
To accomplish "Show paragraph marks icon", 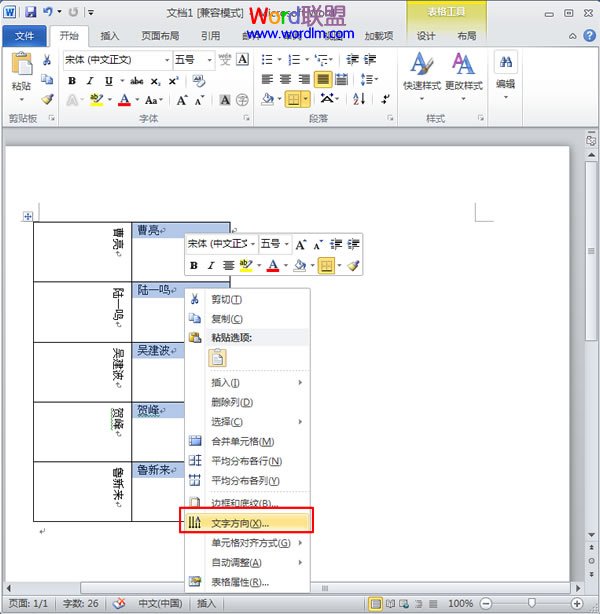I will pos(385,99).
